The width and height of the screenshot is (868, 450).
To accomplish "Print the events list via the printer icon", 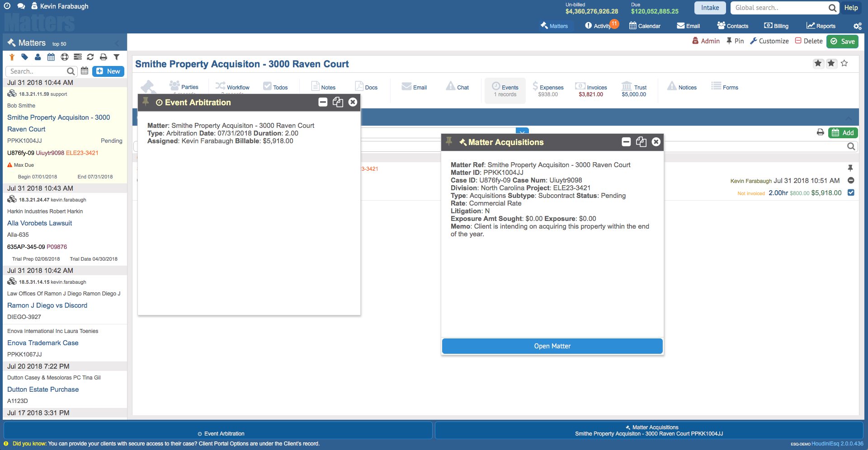I will (821, 132).
